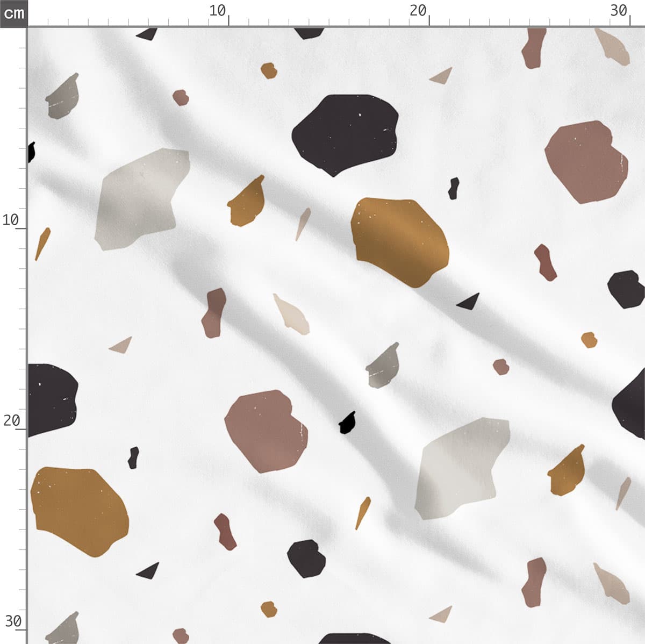Click the 20 mark on left ruler
Screen dimensions: 645x644
pos(12,420)
